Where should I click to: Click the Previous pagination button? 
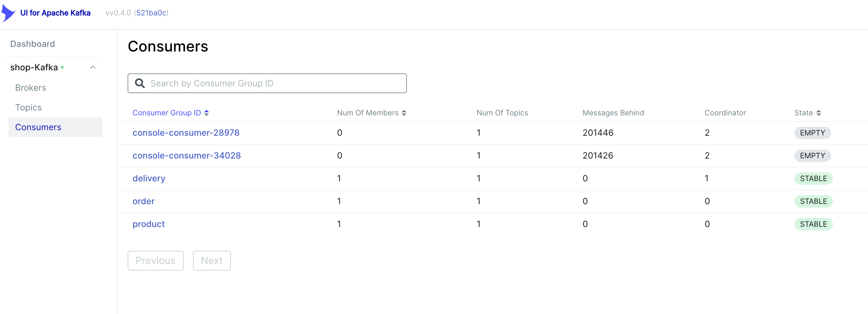click(x=156, y=260)
